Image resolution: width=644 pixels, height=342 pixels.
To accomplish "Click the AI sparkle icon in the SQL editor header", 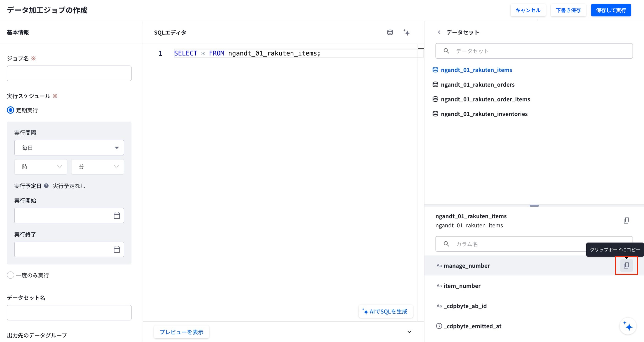I will click(x=407, y=33).
